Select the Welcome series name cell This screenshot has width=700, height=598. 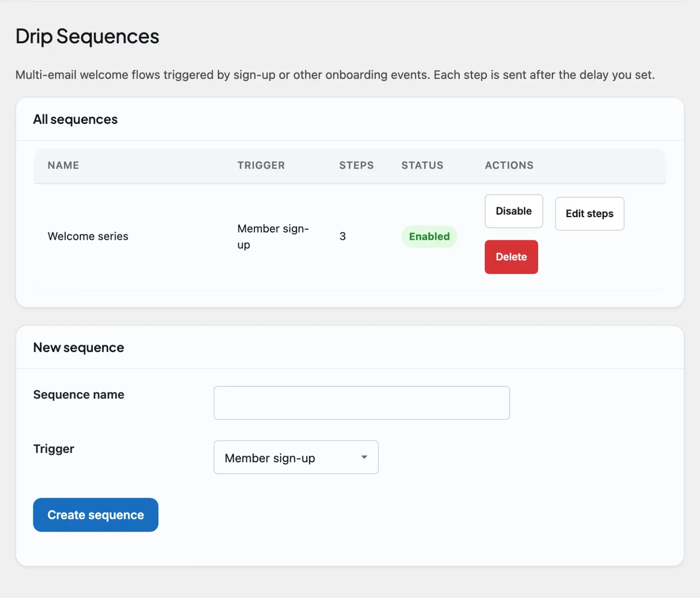[x=88, y=236]
